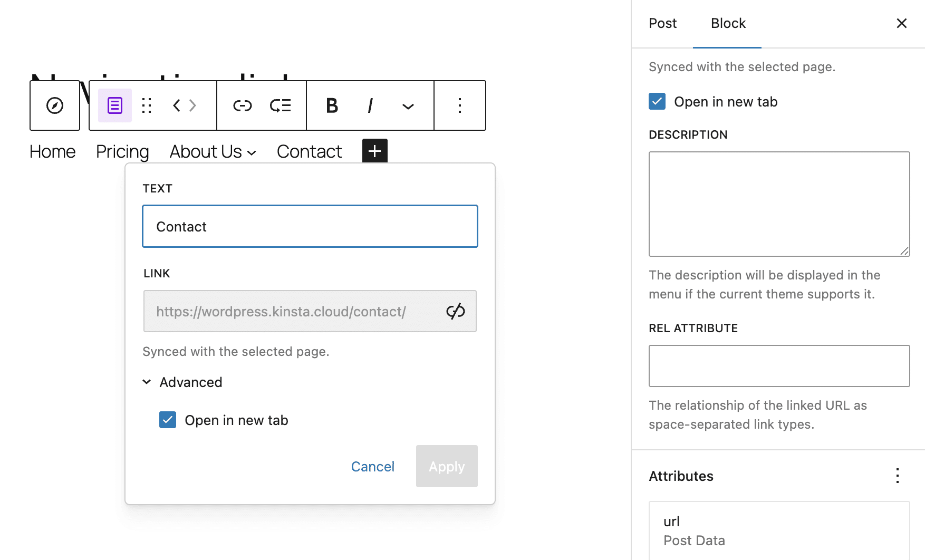This screenshot has width=925, height=560.
Task: Open more text formatting options dropdown
Action: coord(407,105)
